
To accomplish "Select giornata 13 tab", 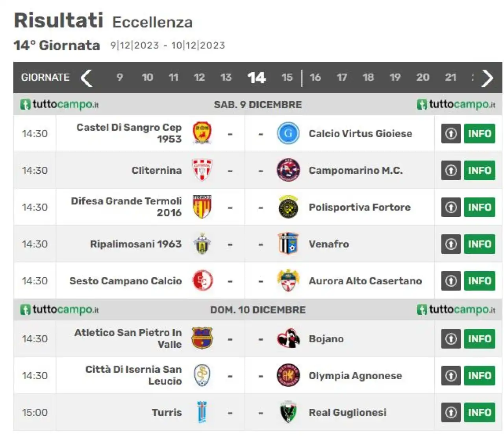I will click(x=226, y=77).
